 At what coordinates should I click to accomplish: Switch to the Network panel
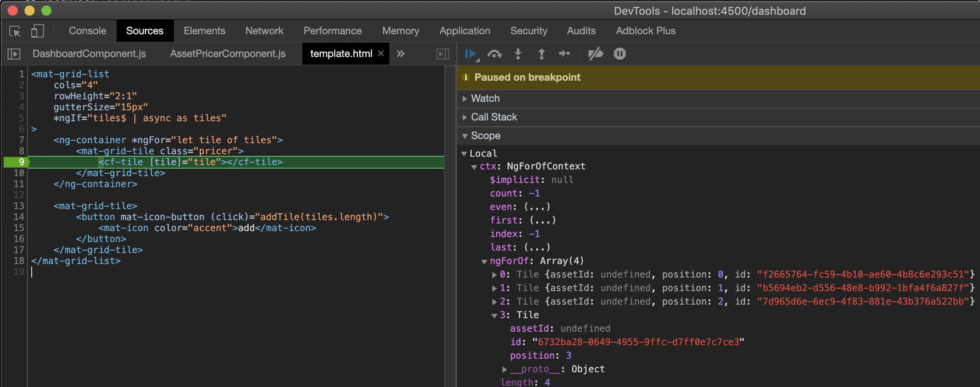264,31
